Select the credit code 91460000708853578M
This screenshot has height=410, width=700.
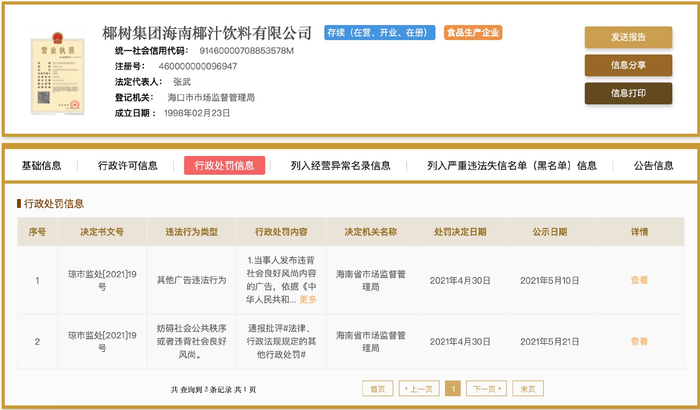click(x=246, y=51)
